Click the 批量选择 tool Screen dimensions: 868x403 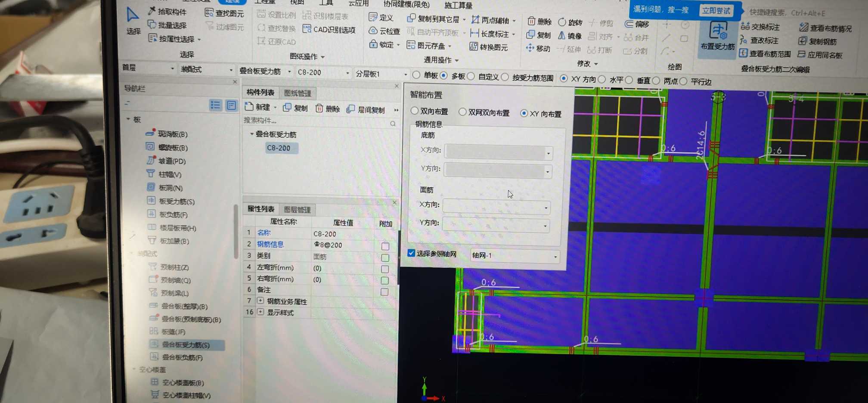(167, 25)
